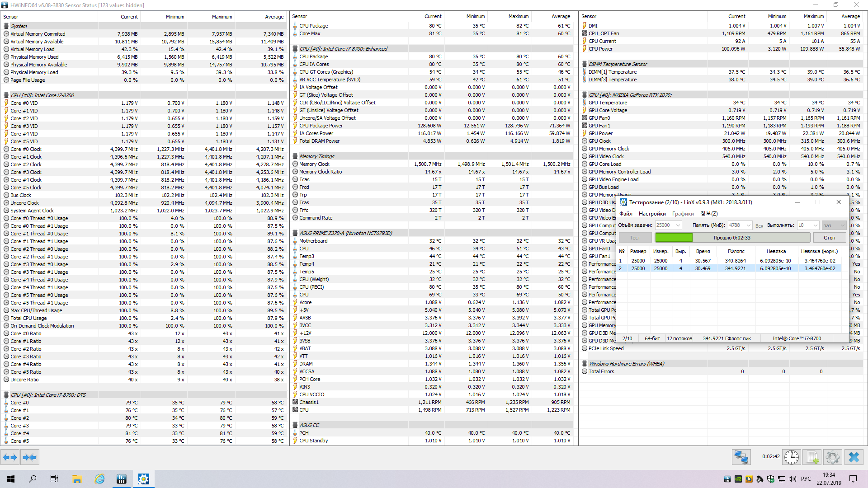Image resolution: width=868 pixels, height=488 pixels.
Task: Expand the Память (МиБ) 4788 dropdown
Action: coord(749,225)
